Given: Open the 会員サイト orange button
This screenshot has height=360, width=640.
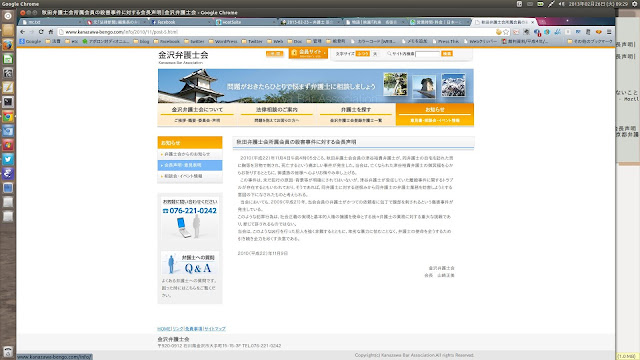Looking at the screenshot, I should pyautogui.click(x=308, y=53).
